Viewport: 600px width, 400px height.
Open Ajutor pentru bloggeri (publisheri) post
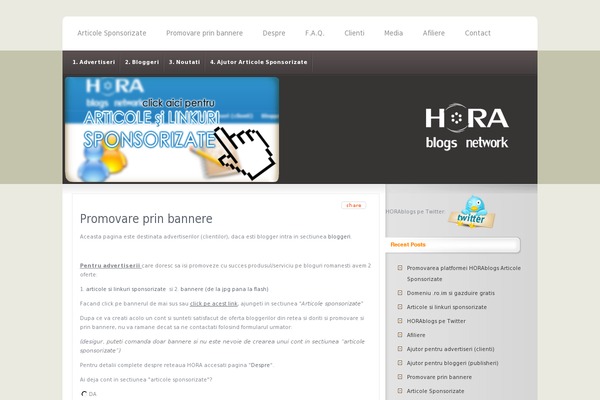pyautogui.click(x=452, y=363)
